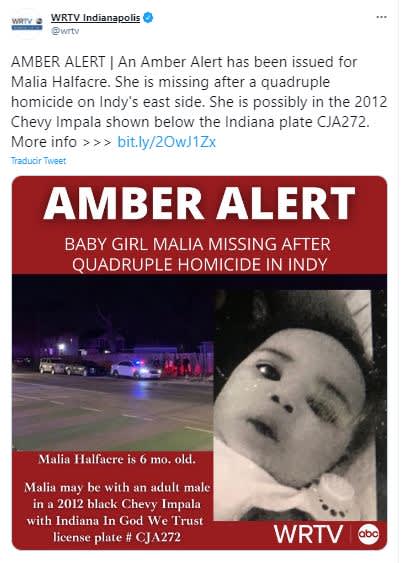Click the parked SUV in street photo
Screen dimensions: 413x563
pos(53,366)
